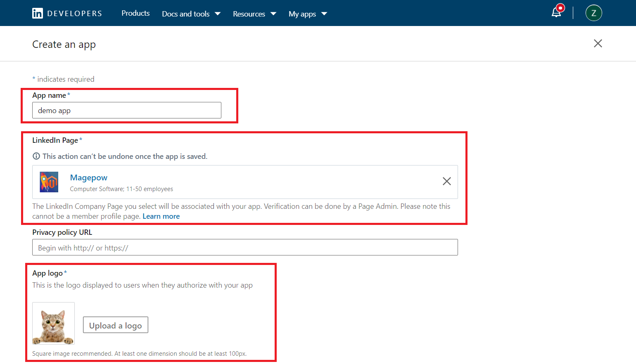
Task: Expand the My apps dropdown arrow
Action: click(324, 14)
